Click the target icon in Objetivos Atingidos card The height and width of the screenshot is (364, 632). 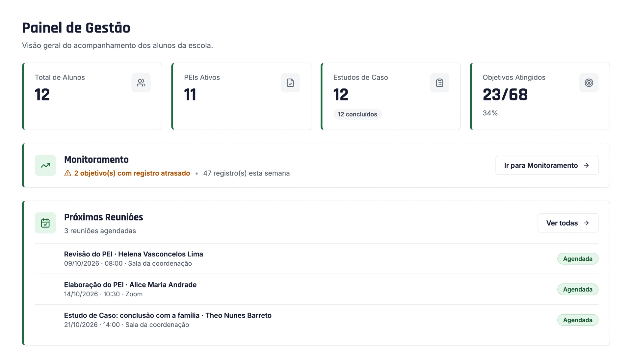click(589, 83)
